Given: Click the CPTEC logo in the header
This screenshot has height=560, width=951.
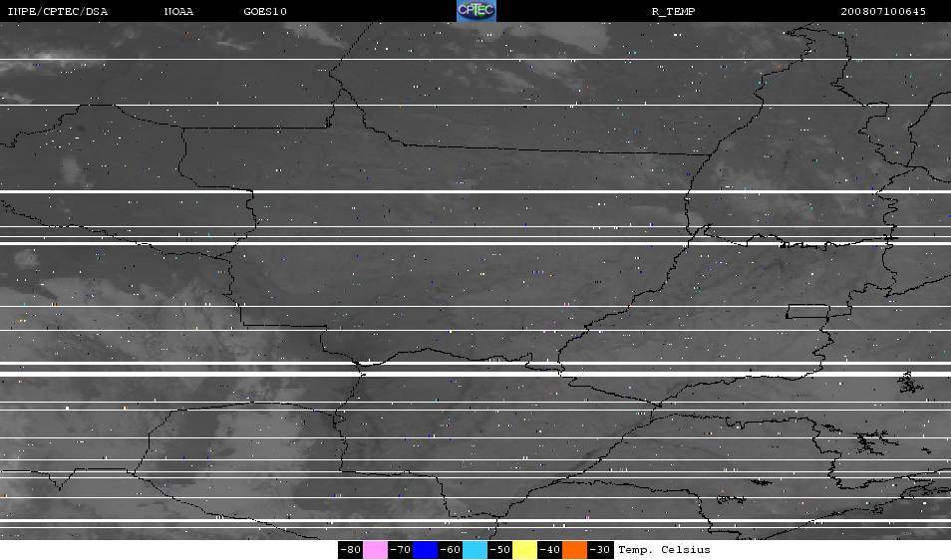Looking at the screenshot, I should [476, 11].
